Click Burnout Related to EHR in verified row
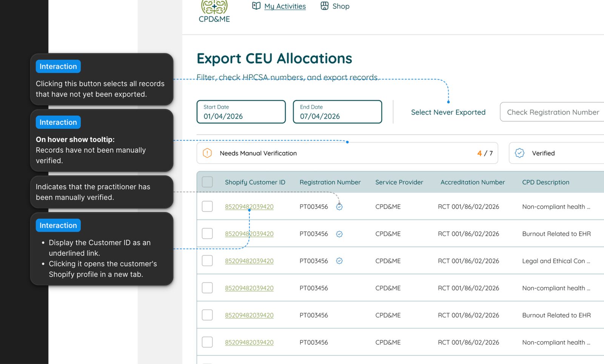This screenshot has width=604, height=364. point(556,234)
